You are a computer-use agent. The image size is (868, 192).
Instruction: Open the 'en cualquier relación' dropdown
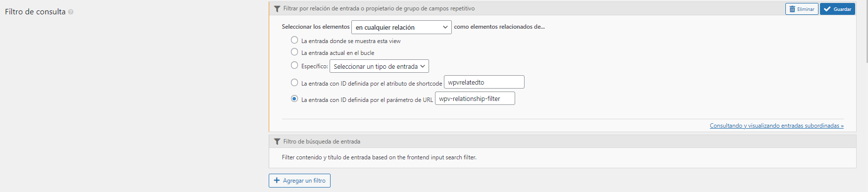pyautogui.click(x=401, y=27)
